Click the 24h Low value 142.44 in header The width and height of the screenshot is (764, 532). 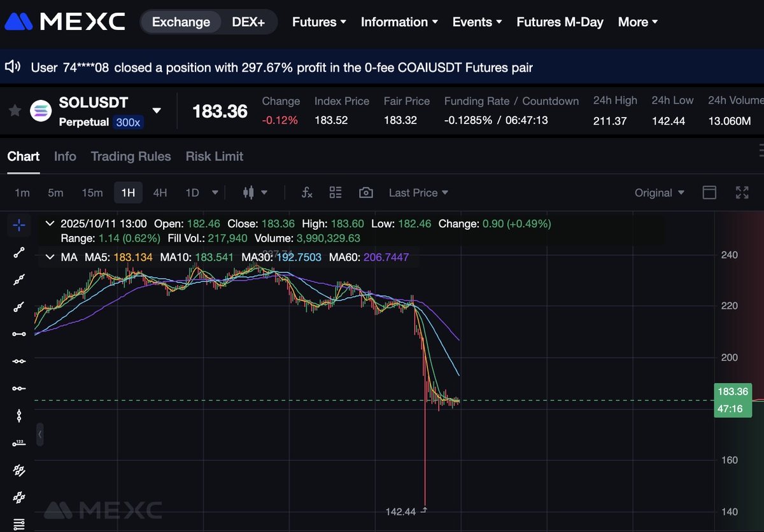click(668, 120)
